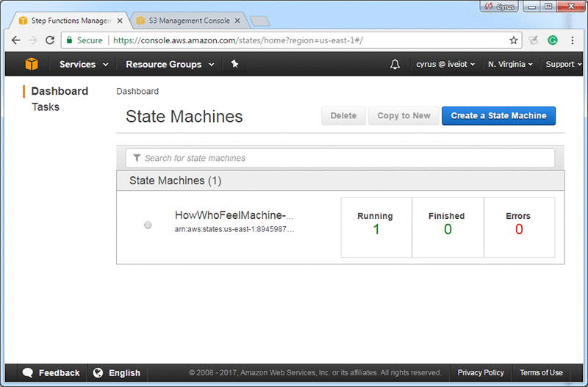Expand the Resource Groups dropdown
Screen dimensions: 588x387
(x=170, y=65)
